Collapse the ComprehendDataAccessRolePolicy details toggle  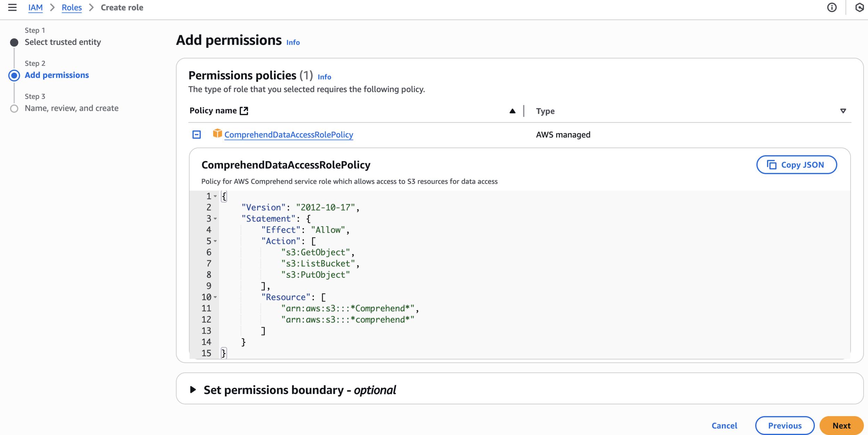[197, 134]
